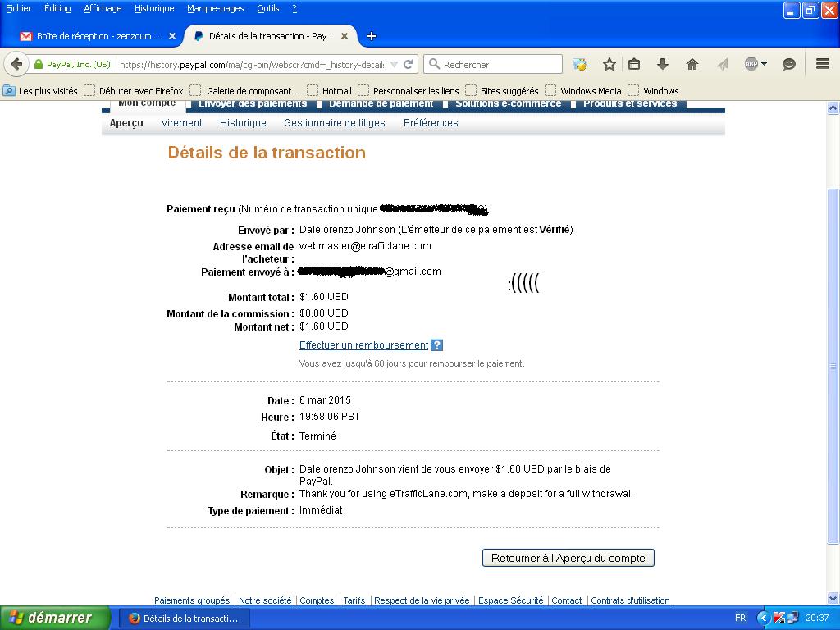The image size is (840, 630).
Task: Click the vertical scrollbar thumb
Action: click(x=833, y=367)
